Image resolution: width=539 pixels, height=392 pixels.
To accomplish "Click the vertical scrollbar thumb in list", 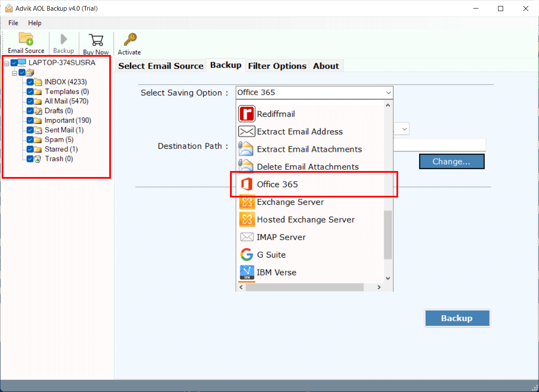I will tap(388, 235).
